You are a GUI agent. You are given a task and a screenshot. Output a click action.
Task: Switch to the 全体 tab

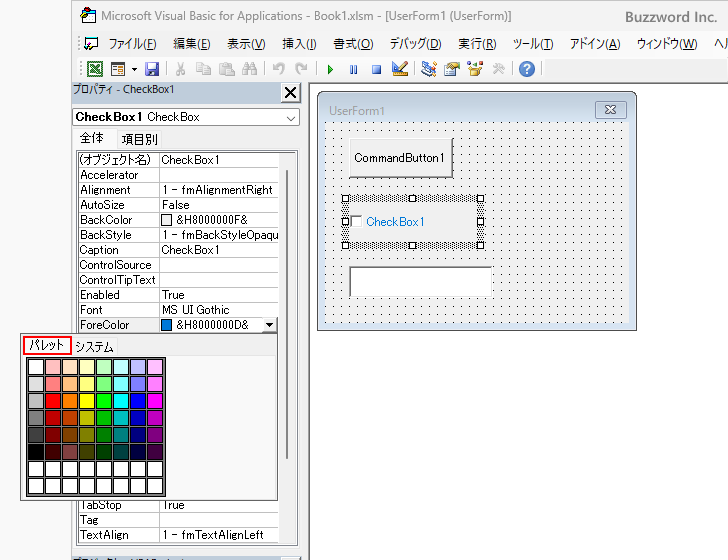(x=91, y=138)
